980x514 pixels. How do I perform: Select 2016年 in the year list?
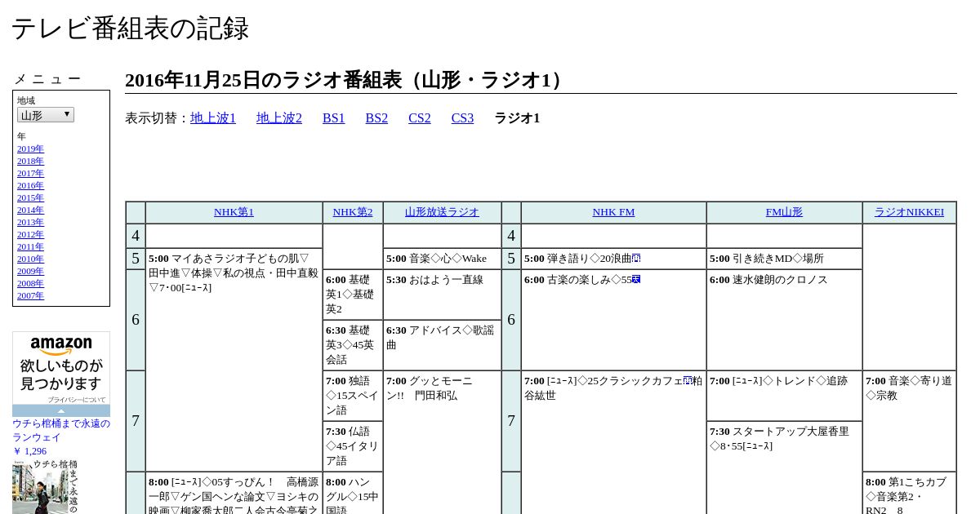pos(30,186)
